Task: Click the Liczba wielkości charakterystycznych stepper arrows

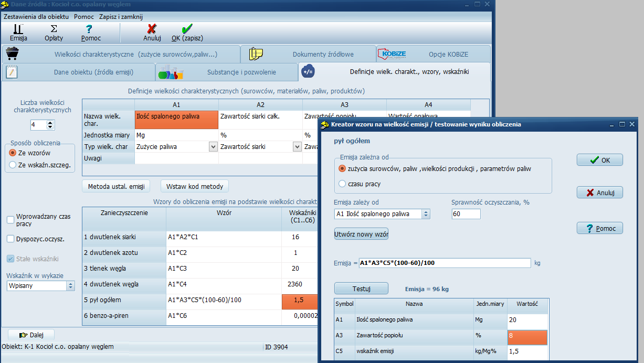Action: (x=50, y=125)
